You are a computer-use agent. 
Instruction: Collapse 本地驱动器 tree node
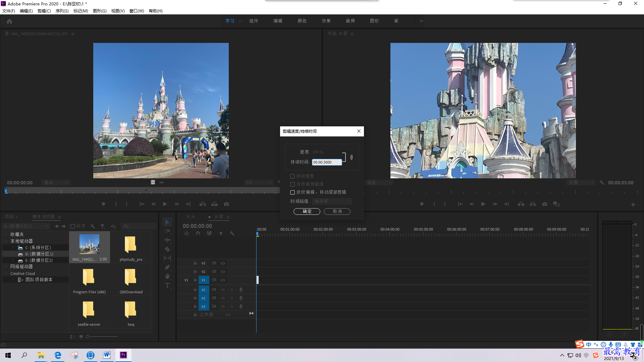tap(6, 241)
